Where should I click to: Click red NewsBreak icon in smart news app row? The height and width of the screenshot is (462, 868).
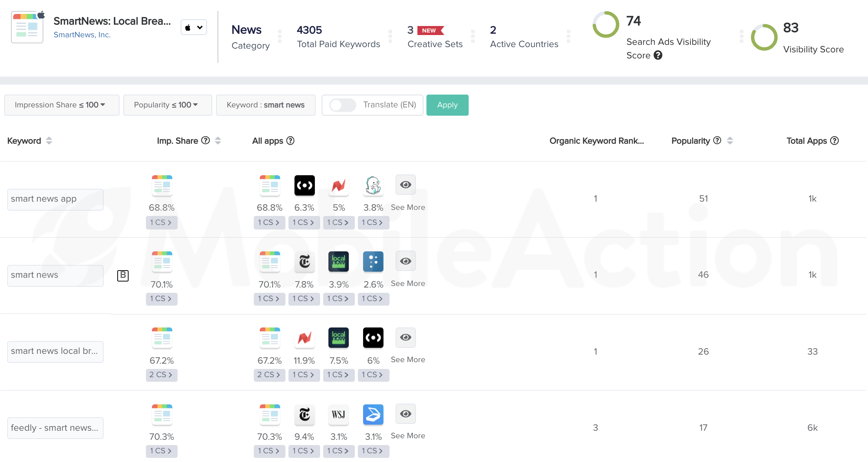339,185
